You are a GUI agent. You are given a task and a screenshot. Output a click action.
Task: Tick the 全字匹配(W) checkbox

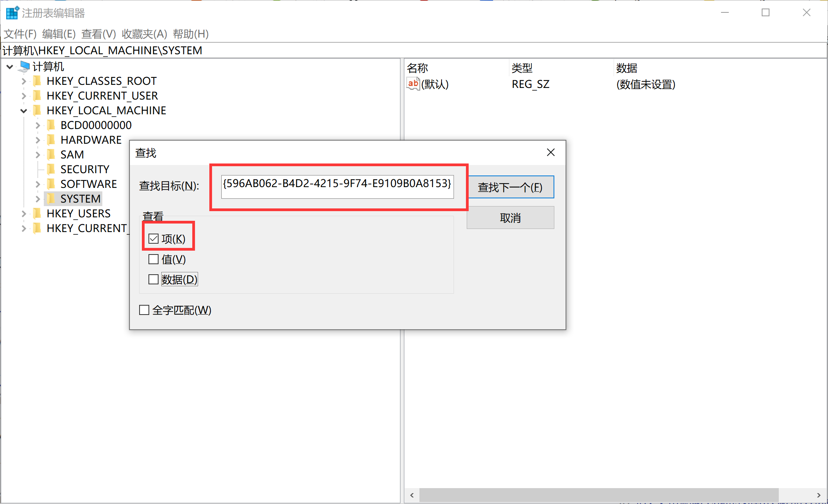pos(144,310)
